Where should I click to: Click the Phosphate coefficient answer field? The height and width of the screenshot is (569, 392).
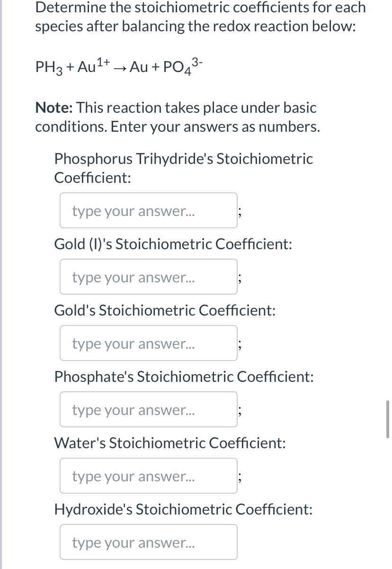tap(148, 409)
